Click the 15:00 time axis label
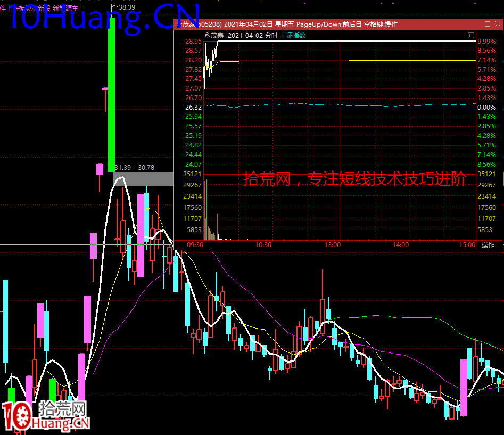The image size is (504, 435). (x=467, y=245)
